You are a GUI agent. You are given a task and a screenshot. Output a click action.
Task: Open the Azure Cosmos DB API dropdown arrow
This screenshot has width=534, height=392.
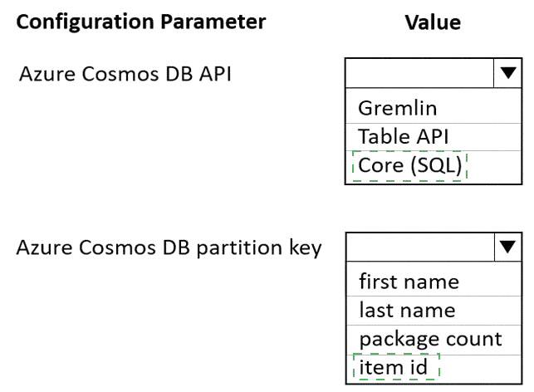(507, 73)
